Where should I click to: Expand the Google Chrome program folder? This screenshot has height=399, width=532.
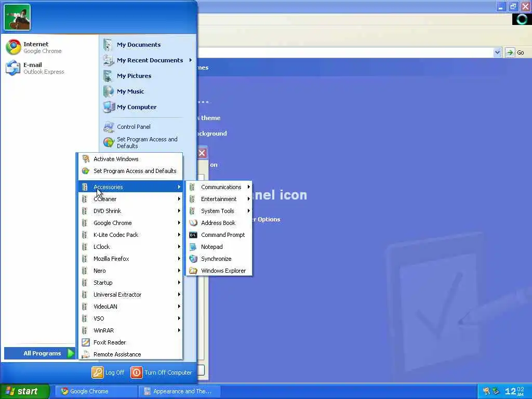click(130, 223)
